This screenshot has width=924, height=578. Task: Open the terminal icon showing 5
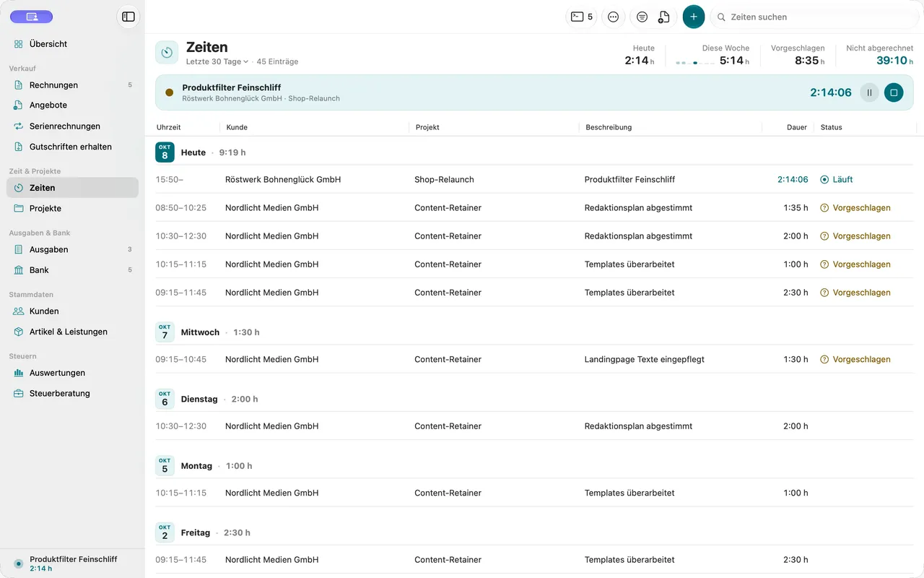point(581,17)
